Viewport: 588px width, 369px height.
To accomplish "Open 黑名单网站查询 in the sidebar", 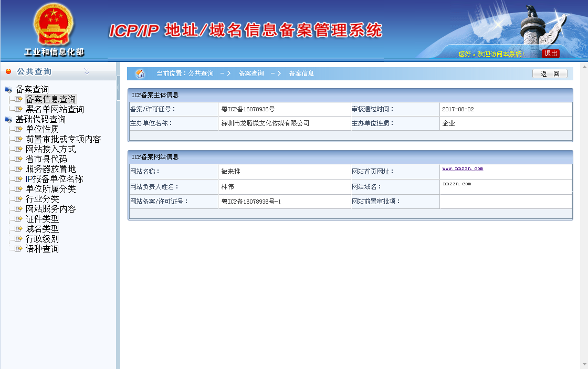I will (x=55, y=109).
